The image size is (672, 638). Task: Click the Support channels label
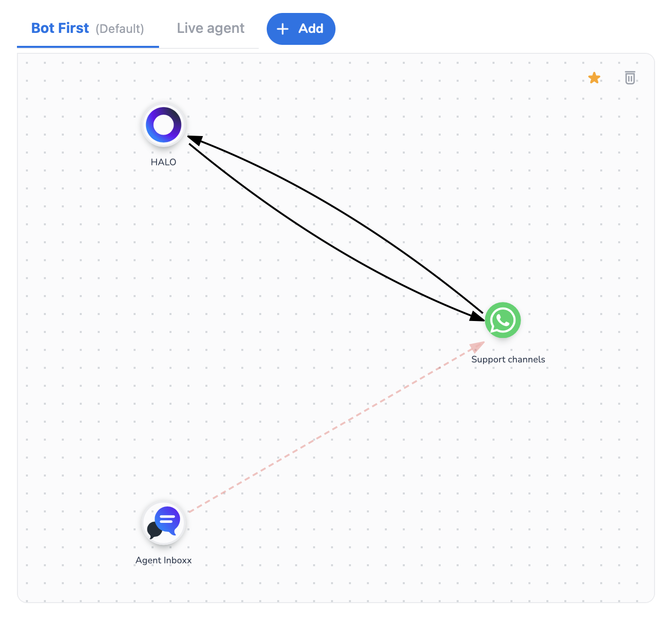508,359
